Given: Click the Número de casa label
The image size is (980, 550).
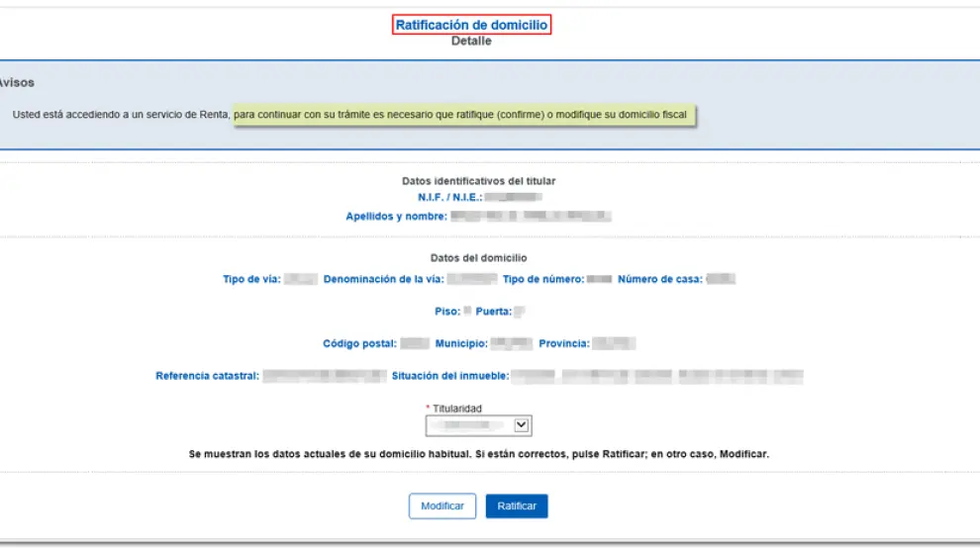Looking at the screenshot, I should 659,279.
